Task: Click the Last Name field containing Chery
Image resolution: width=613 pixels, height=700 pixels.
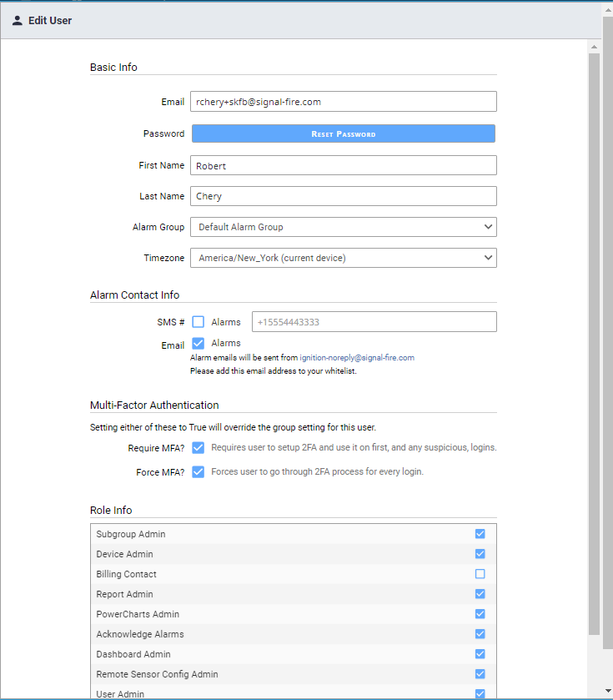Action: pos(343,196)
